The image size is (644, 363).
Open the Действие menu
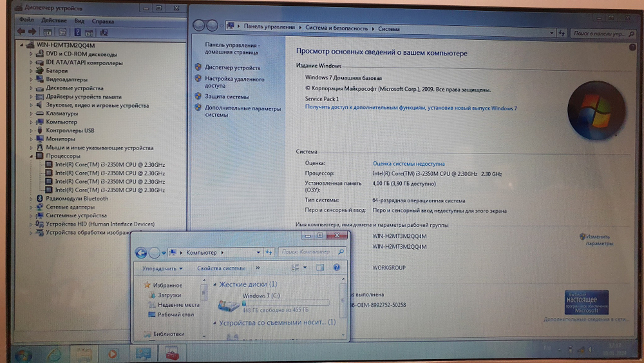pos(54,20)
